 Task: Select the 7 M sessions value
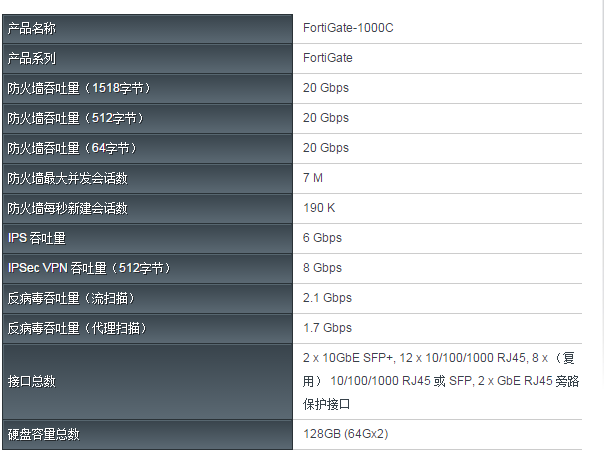pos(313,178)
